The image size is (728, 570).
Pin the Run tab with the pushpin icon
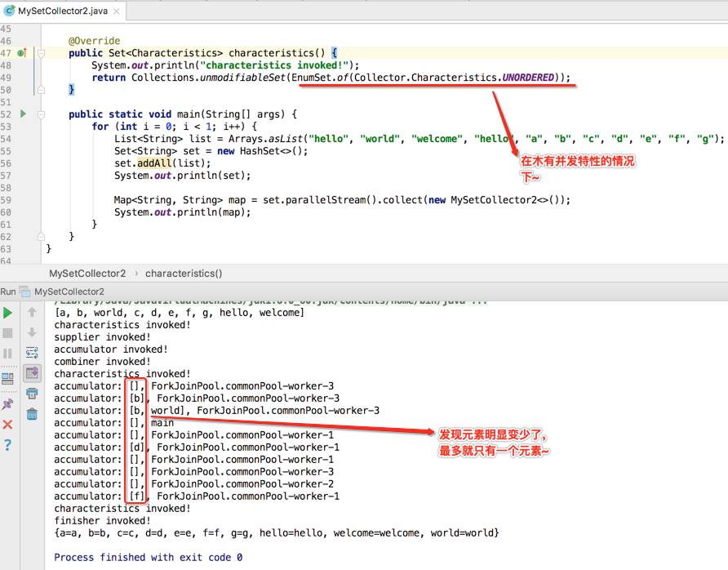tap(8, 404)
